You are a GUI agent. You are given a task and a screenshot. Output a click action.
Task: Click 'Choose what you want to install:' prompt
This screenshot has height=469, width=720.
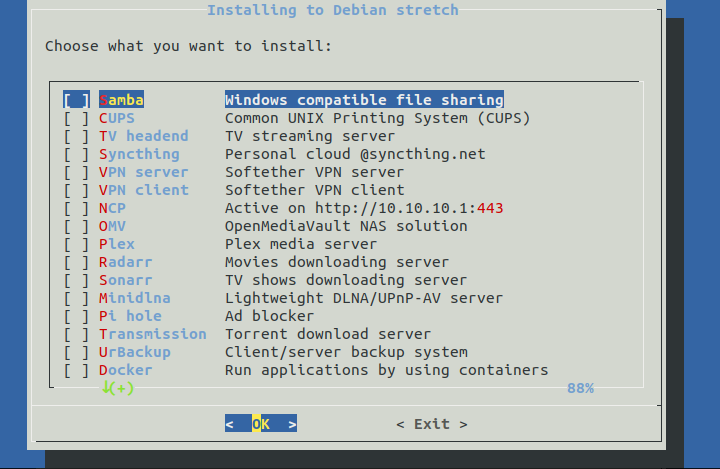pyautogui.click(x=188, y=46)
